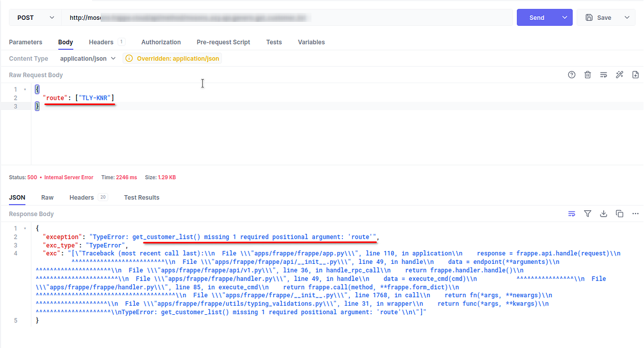
Task: Switch to the Parameters tab
Action: pos(25,42)
